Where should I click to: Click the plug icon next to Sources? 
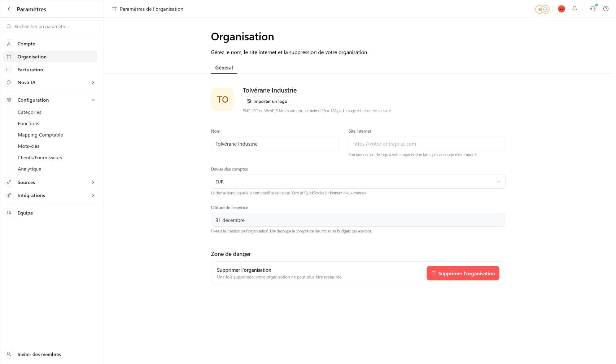[9, 182]
